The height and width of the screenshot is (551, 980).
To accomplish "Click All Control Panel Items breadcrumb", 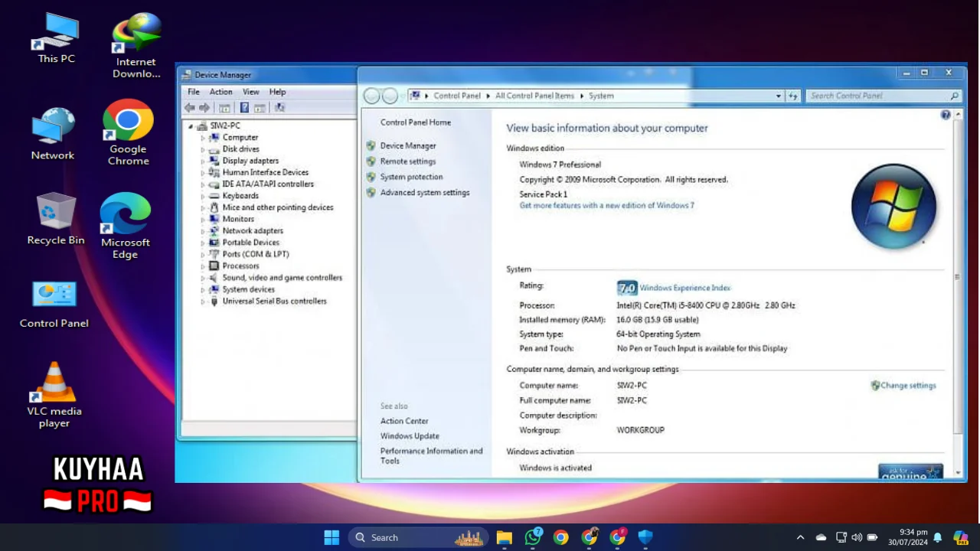I will 534,96.
